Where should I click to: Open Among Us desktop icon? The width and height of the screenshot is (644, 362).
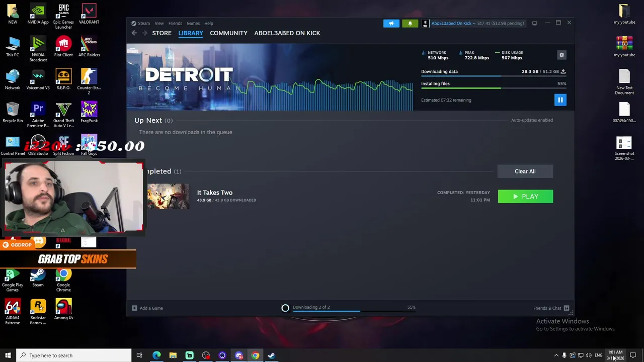(63, 309)
